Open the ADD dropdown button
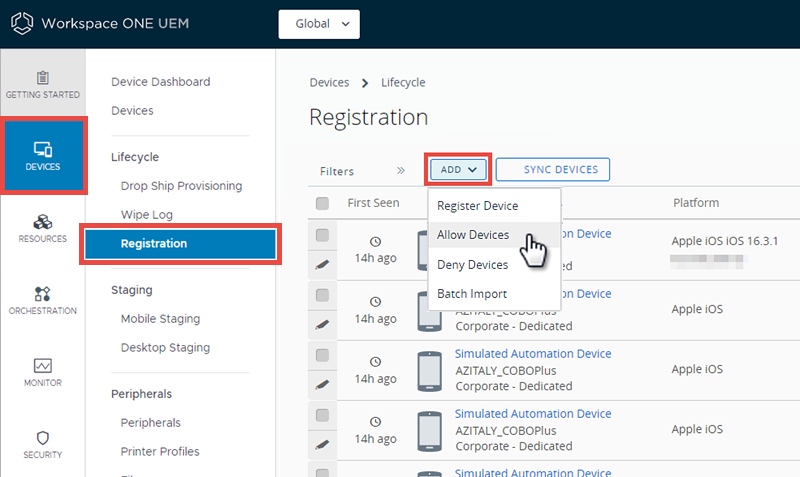Screen dimensions: 800x477 pyautogui.click(x=458, y=169)
